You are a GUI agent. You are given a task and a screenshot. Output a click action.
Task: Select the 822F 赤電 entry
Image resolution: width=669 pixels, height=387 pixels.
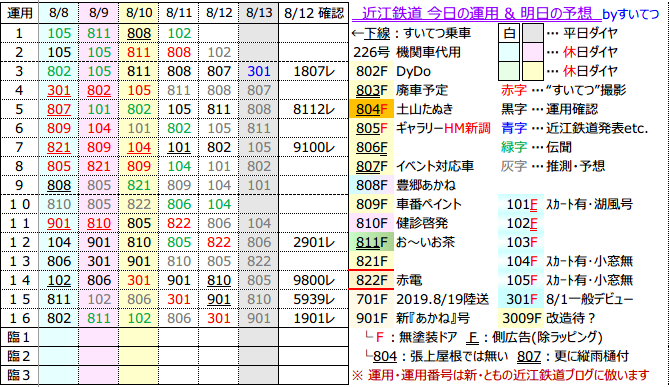point(386,280)
